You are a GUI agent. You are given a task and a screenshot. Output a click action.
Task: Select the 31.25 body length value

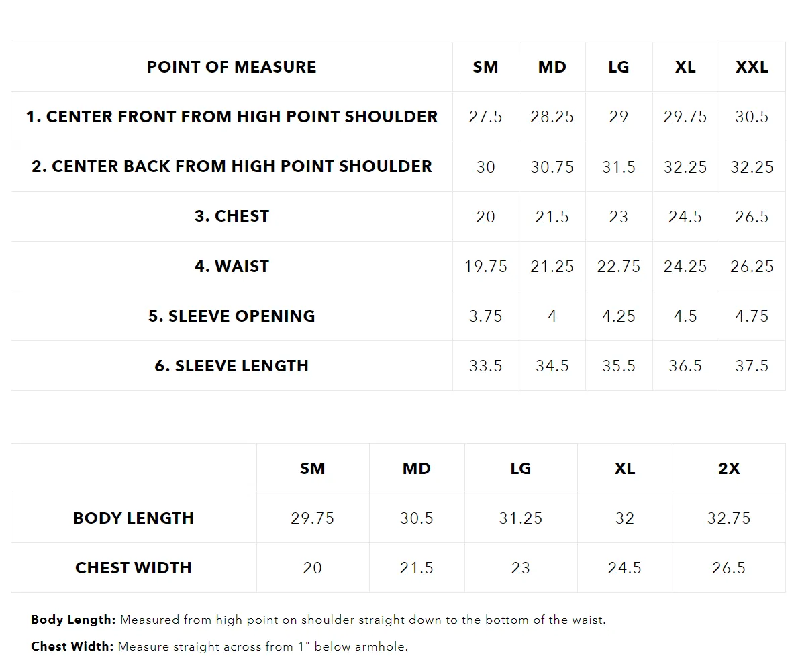click(x=520, y=518)
